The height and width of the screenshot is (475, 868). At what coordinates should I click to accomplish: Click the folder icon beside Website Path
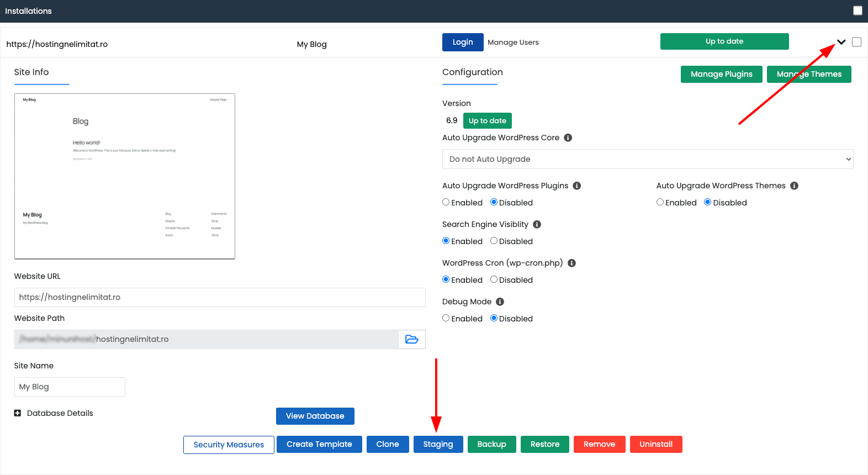point(412,339)
